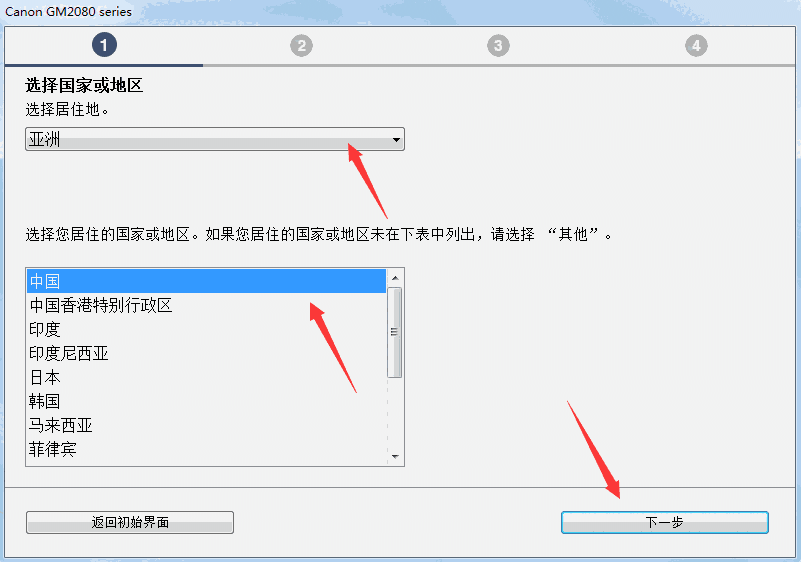
Task: Choose 中国香港特别行政区 in the list
Action: coord(206,305)
